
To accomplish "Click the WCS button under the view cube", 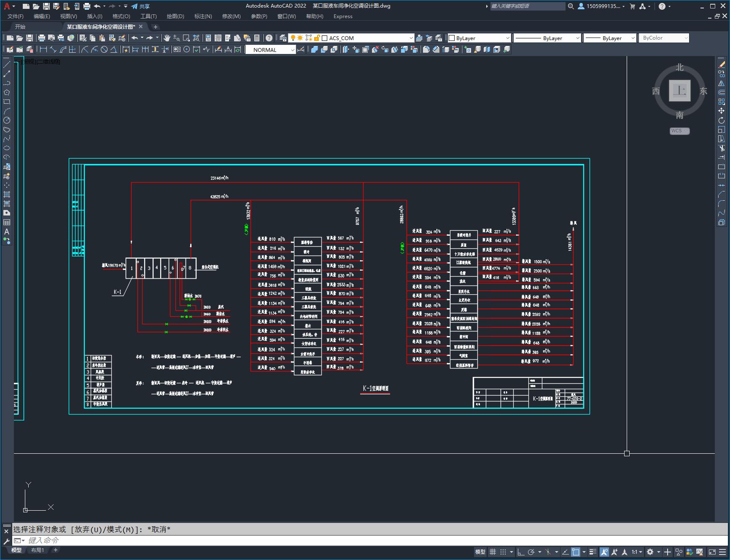I will pyautogui.click(x=679, y=131).
